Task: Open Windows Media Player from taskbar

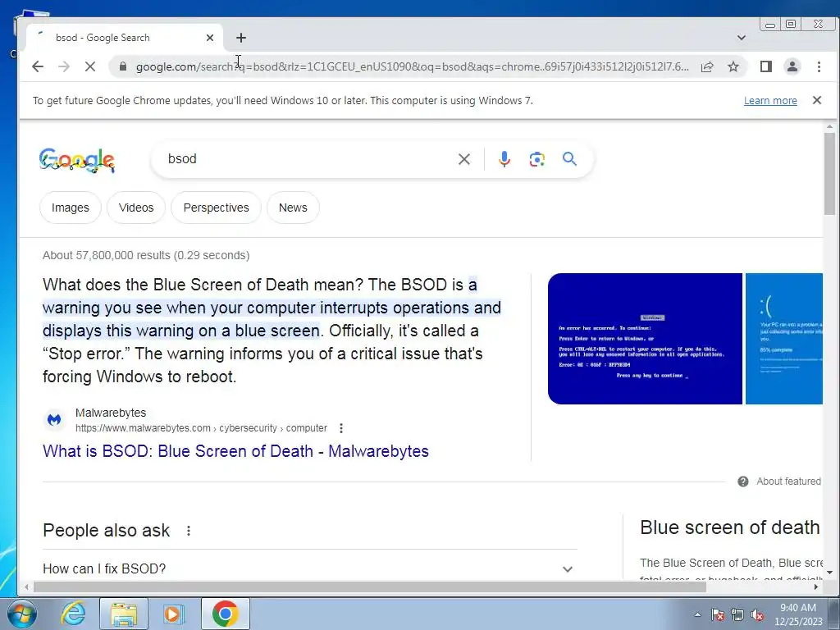Action: 174,614
